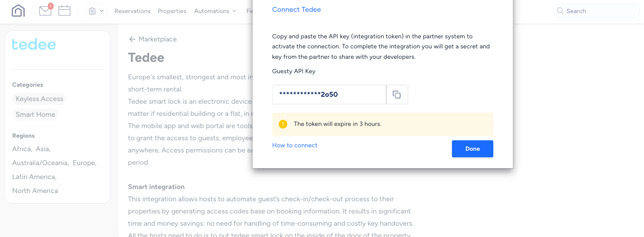Click the yellow token warning icon

click(283, 124)
